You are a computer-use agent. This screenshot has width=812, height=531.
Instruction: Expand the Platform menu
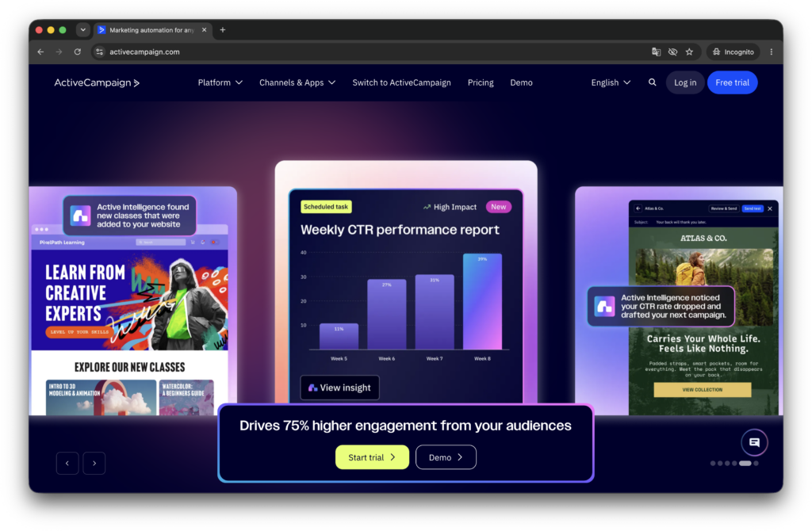(x=220, y=82)
